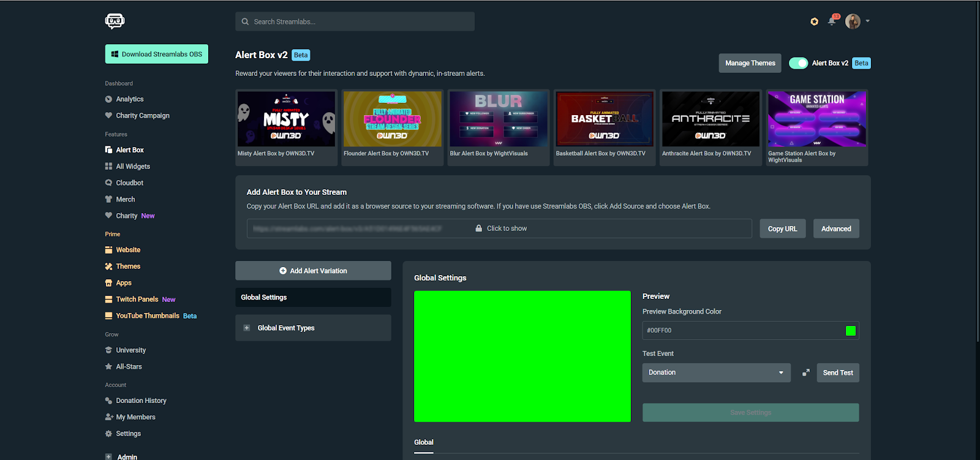This screenshot has height=460, width=980.
Task: Open the University page
Action: pyautogui.click(x=131, y=350)
